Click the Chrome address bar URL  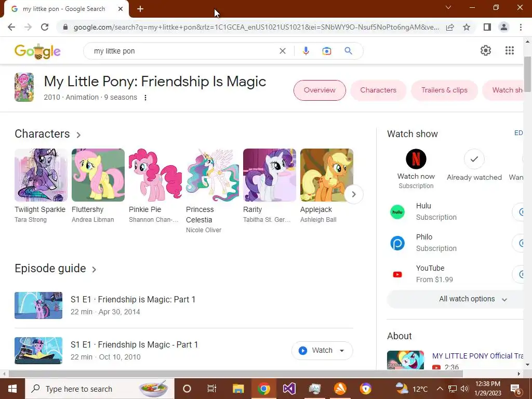point(256,27)
